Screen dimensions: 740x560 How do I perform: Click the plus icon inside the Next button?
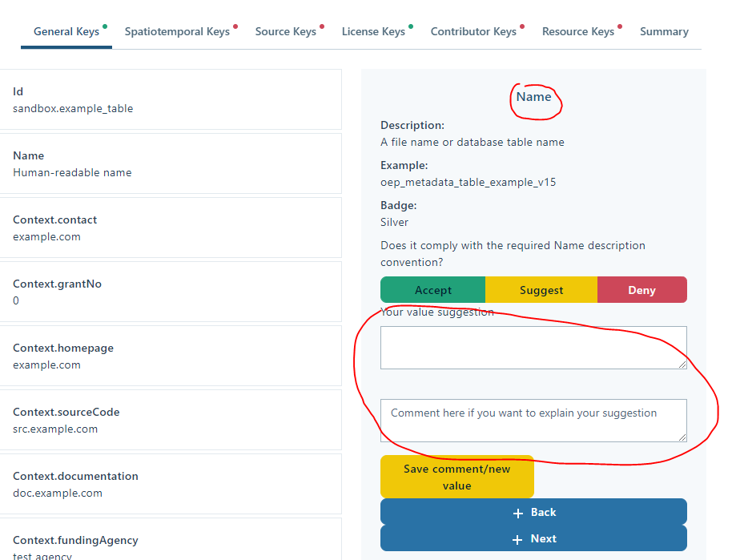tap(517, 538)
